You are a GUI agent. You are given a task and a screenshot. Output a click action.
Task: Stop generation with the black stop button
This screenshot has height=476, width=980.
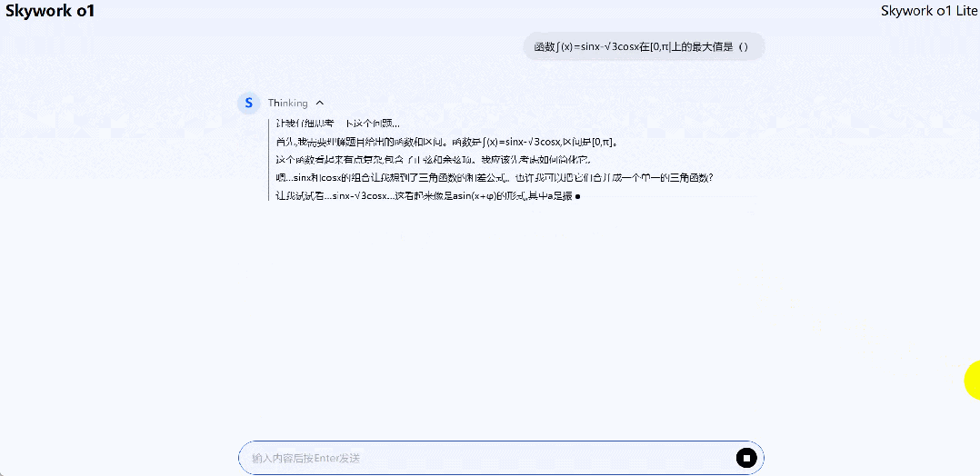(746, 458)
